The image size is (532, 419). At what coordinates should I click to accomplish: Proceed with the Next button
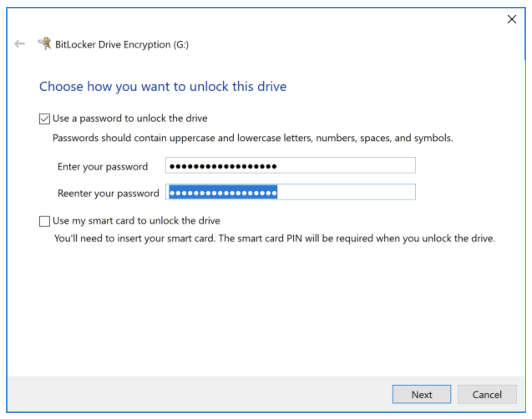(422, 394)
